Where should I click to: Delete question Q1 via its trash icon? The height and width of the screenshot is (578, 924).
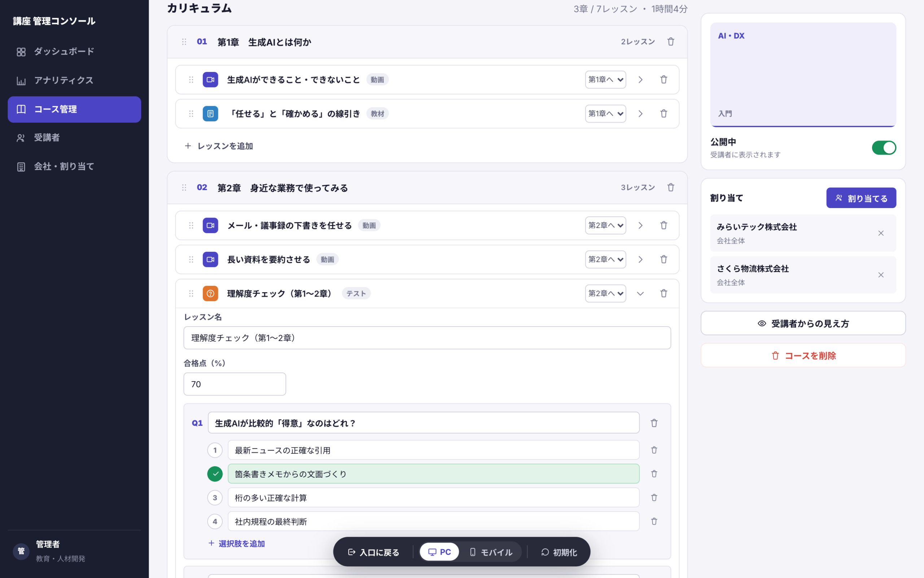[x=654, y=423]
